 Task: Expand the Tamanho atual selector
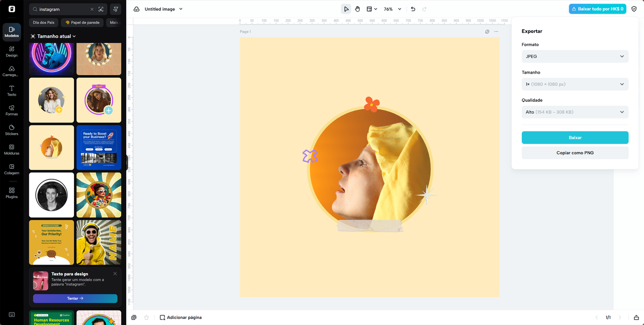53,36
